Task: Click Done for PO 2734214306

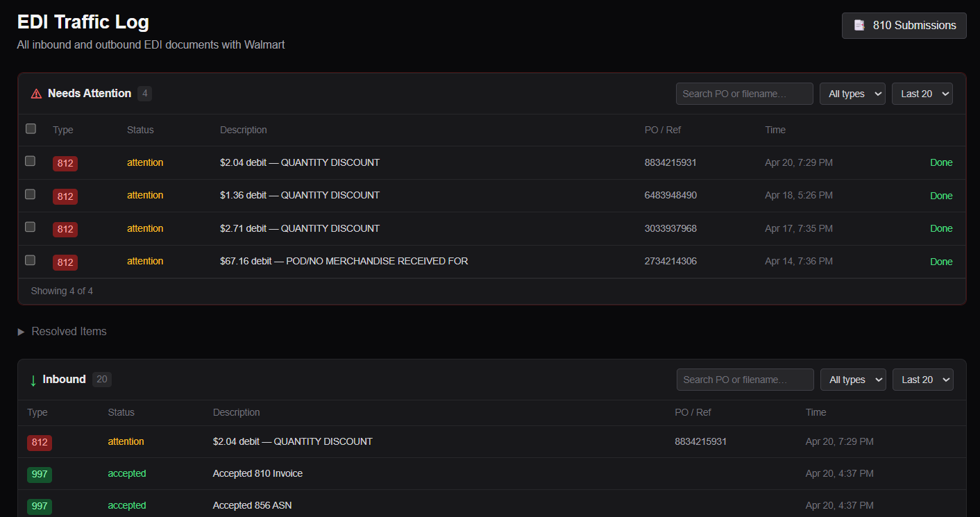Action: pos(941,262)
